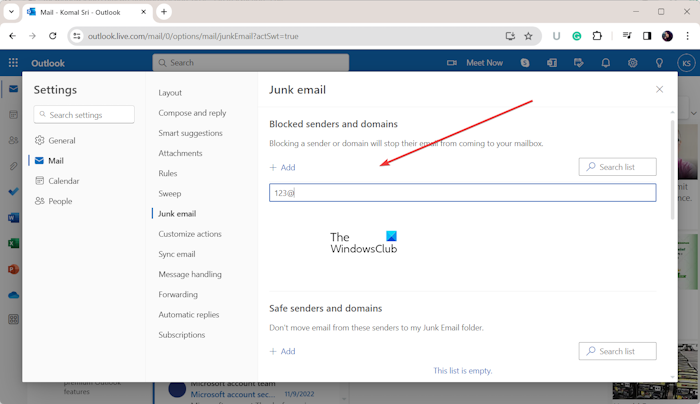This screenshot has height=404, width=700.
Task: Open Message handling settings
Action: click(190, 274)
